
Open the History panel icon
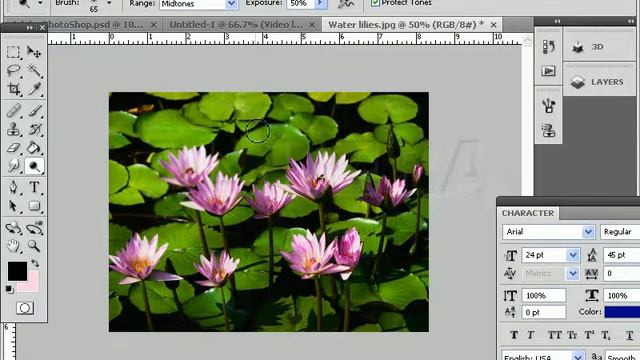tap(549, 47)
